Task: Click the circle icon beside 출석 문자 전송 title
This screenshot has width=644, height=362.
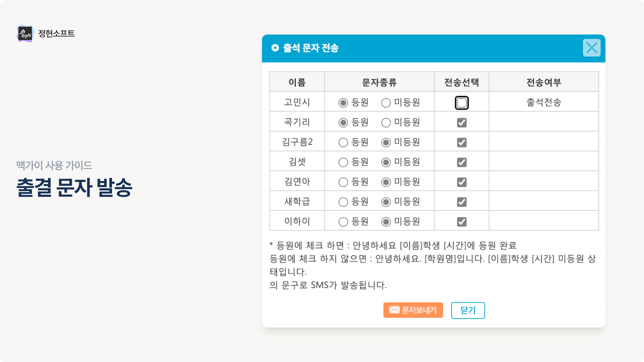Action: [275, 48]
